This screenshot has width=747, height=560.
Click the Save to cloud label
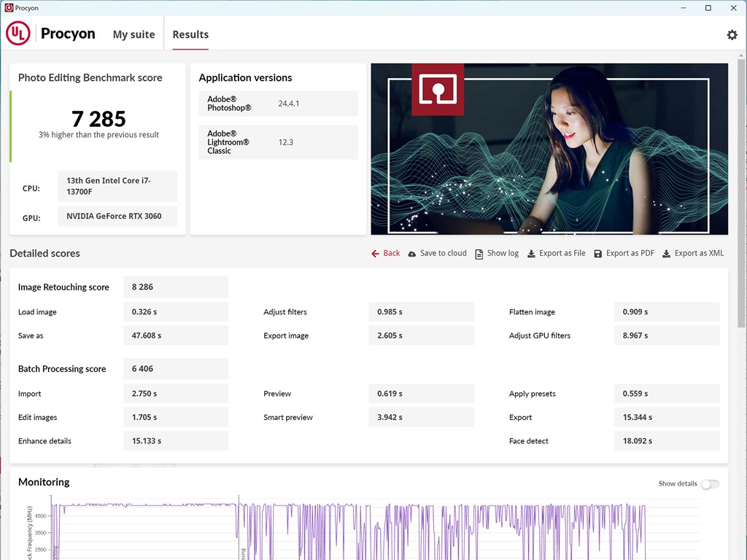pyautogui.click(x=443, y=254)
